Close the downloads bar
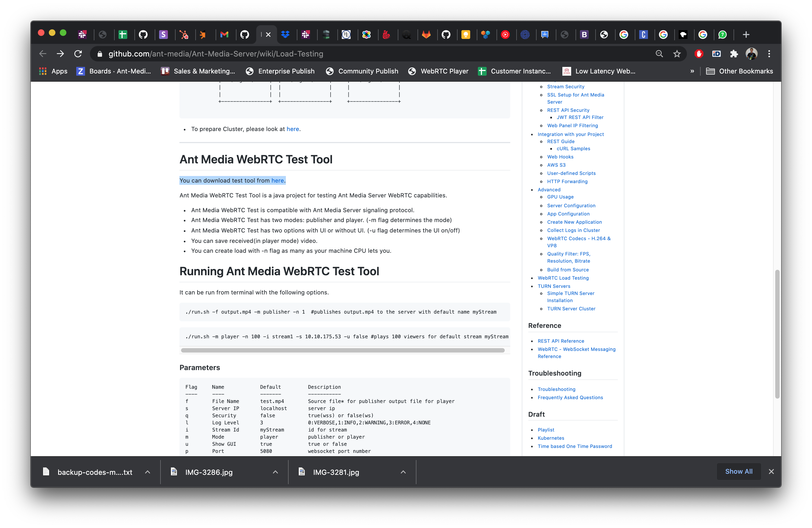This screenshot has width=812, height=528. (x=771, y=472)
